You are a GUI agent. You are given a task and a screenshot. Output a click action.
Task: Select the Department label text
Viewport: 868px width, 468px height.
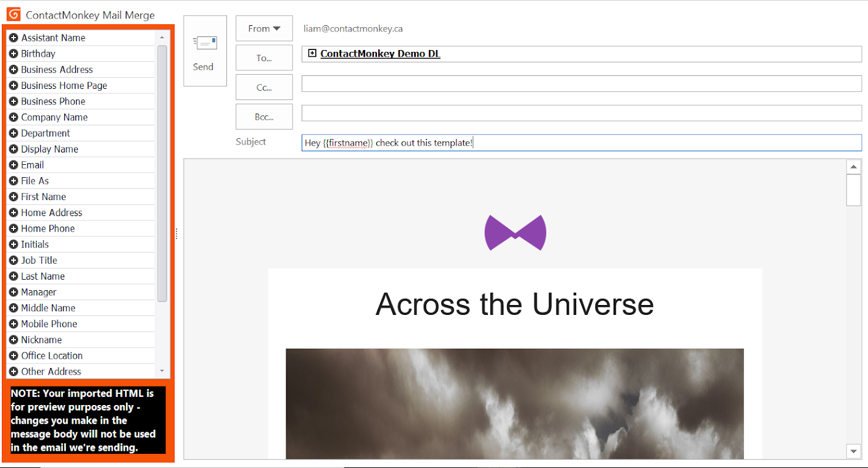tap(46, 133)
